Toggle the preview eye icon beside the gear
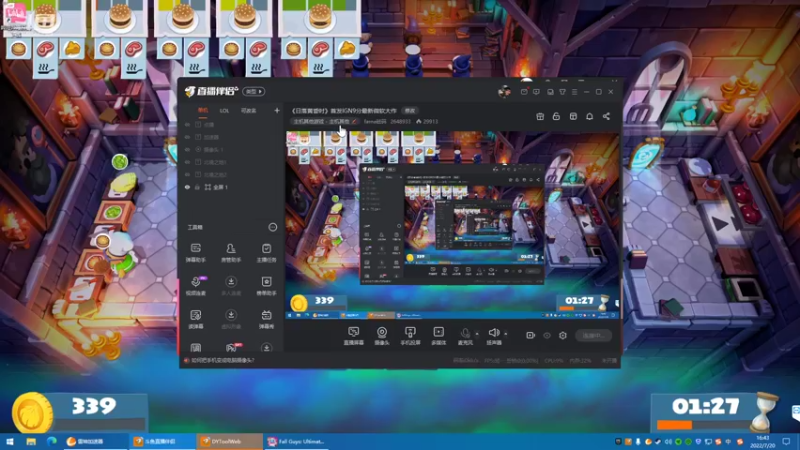Viewport: 800px width, 450px height. (547, 335)
